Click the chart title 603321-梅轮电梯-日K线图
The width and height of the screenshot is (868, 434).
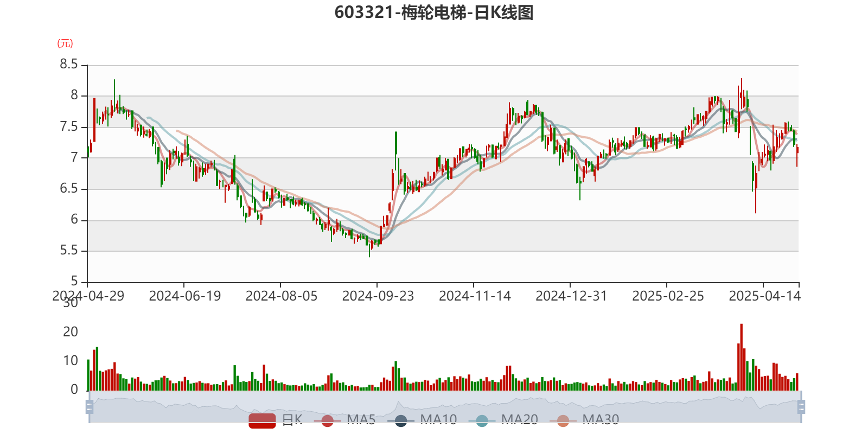click(x=434, y=12)
